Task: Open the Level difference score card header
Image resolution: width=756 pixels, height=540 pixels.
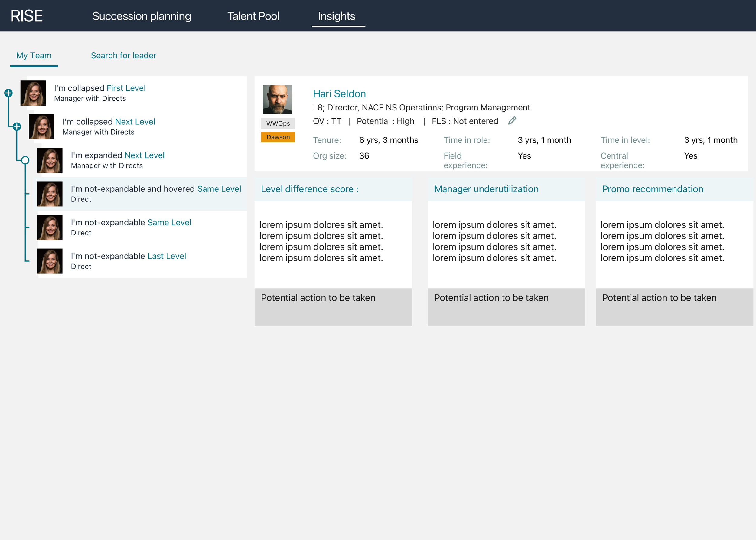Action: (x=333, y=189)
